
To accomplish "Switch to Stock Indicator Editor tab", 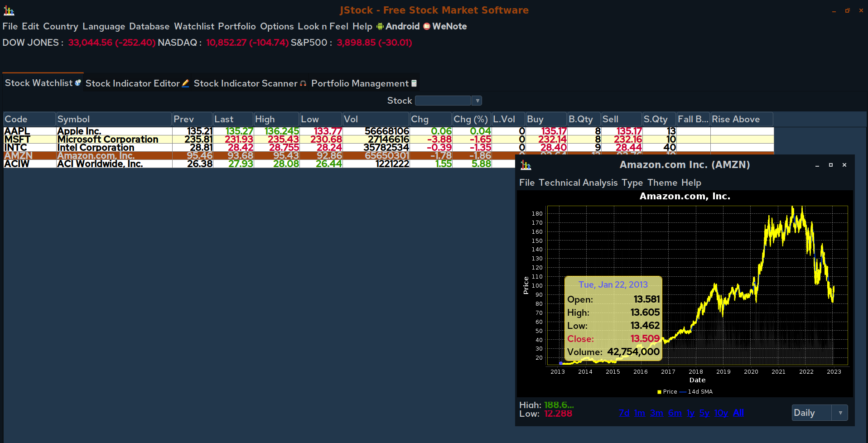I will 137,83.
